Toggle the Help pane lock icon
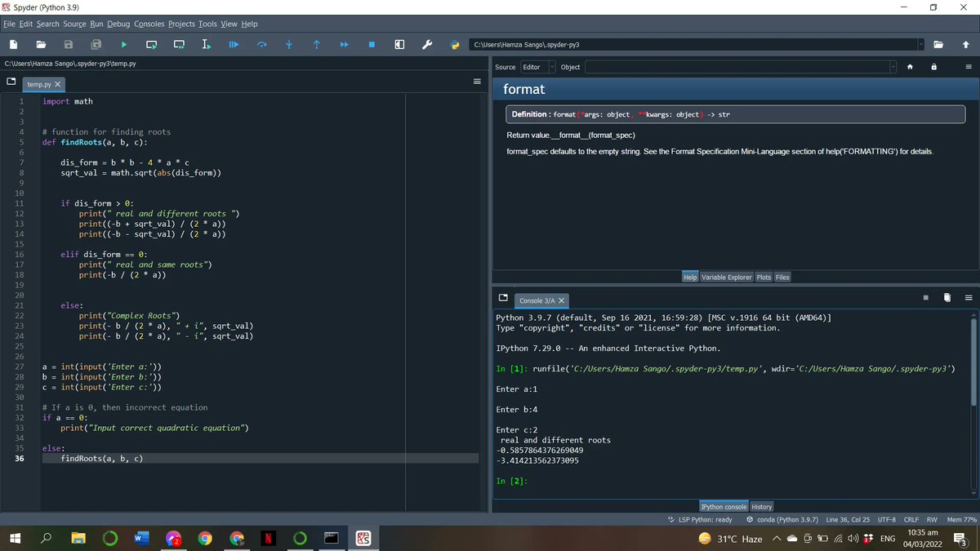980x551 pixels. click(x=934, y=67)
